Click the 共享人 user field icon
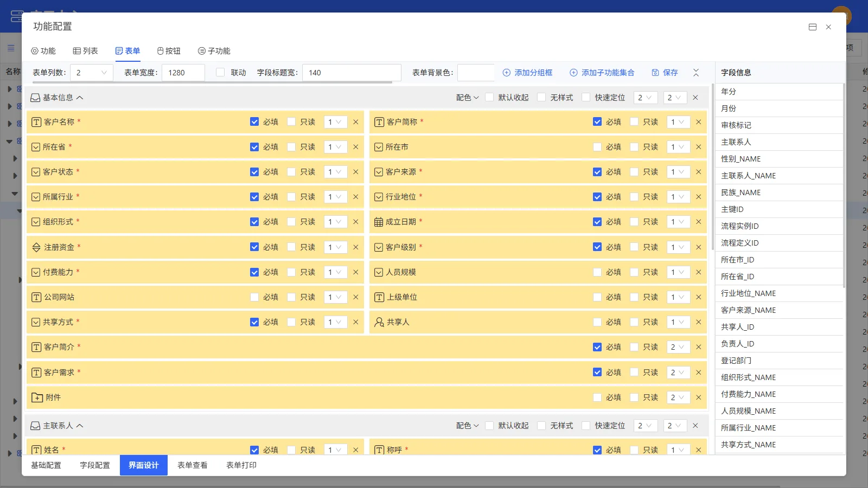The height and width of the screenshot is (488, 868). (x=379, y=322)
